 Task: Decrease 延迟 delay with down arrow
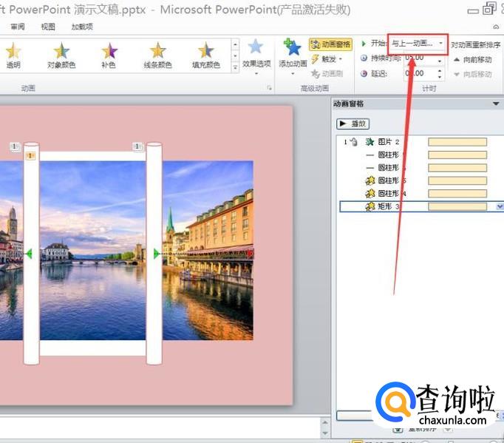coord(440,77)
